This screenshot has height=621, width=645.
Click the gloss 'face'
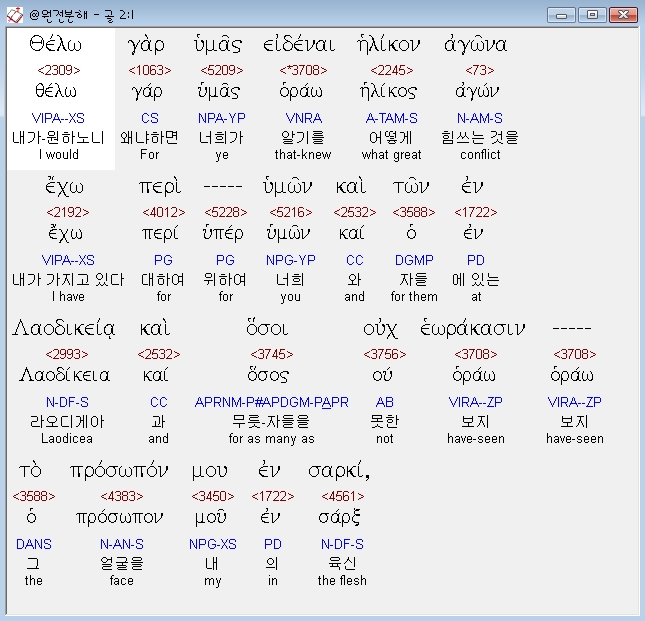(x=122, y=581)
